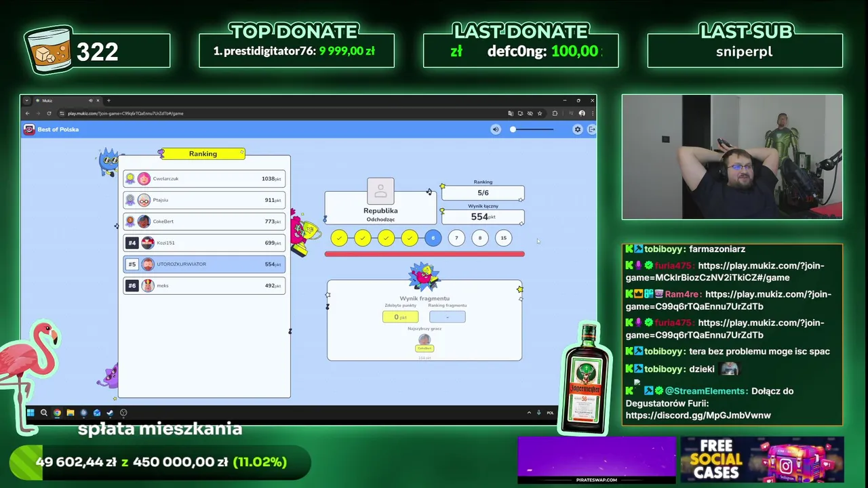
Task: Click the 554 pkt total score
Action: [483, 217]
